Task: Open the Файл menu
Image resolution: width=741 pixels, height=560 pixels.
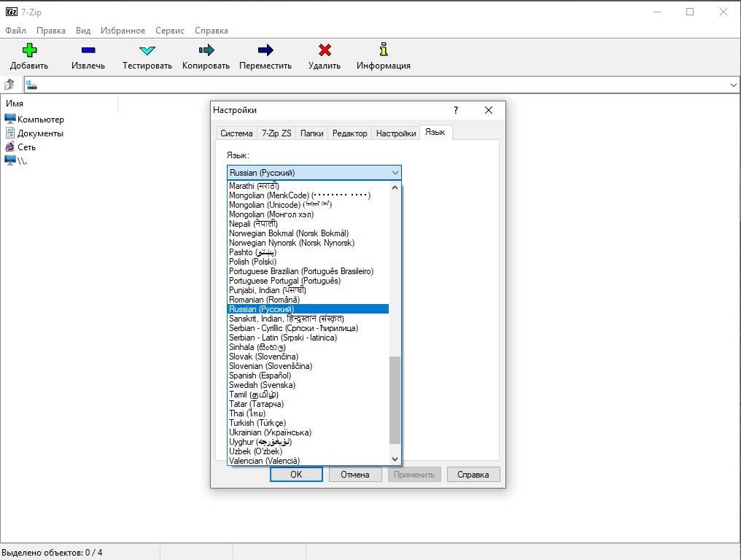Action: [15, 30]
